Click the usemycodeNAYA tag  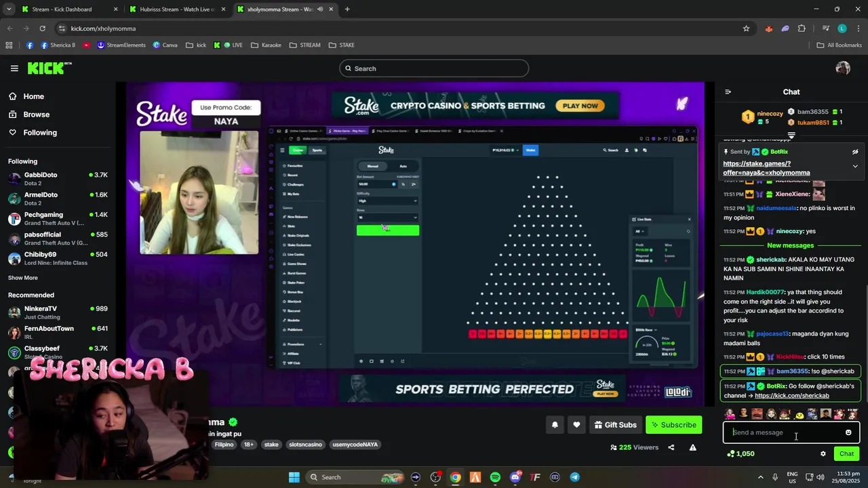tap(355, 445)
